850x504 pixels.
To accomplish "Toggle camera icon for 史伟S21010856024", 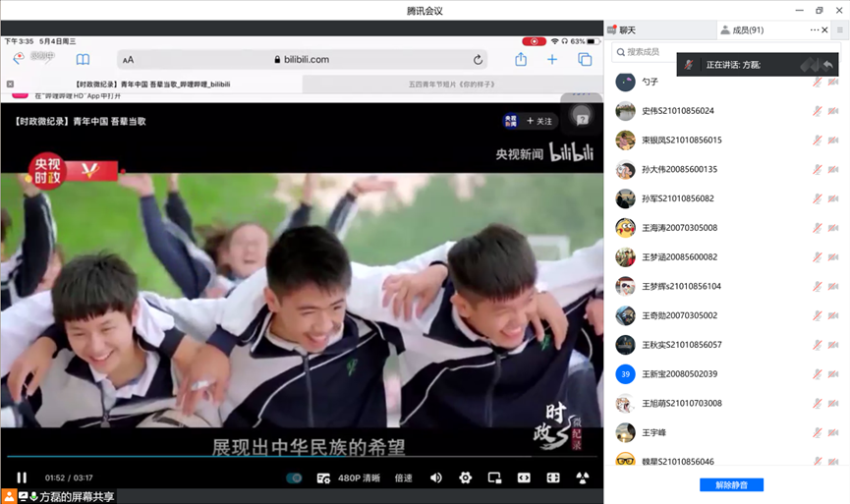I will 833,111.
